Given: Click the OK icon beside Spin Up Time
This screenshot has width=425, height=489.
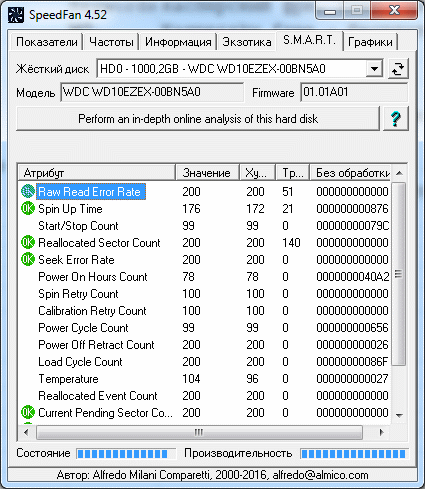Looking at the screenshot, I should click(x=28, y=209).
